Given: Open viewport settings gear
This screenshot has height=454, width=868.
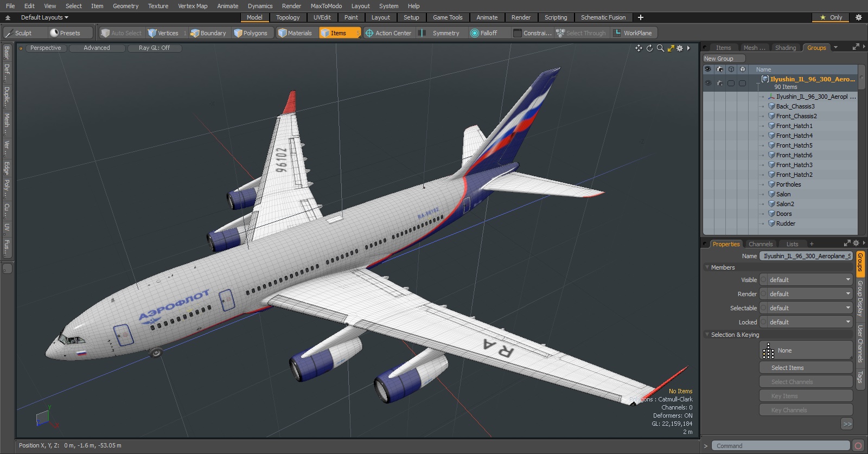Looking at the screenshot, I should coord(679,48).
